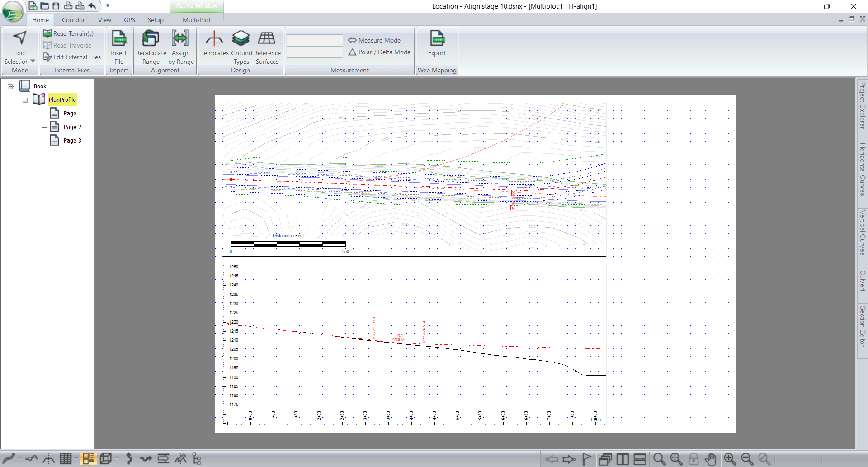Click the Print icon in quick access toolbar
The height and width of the screenshot is (467, 868).
[x=68, y=6]
